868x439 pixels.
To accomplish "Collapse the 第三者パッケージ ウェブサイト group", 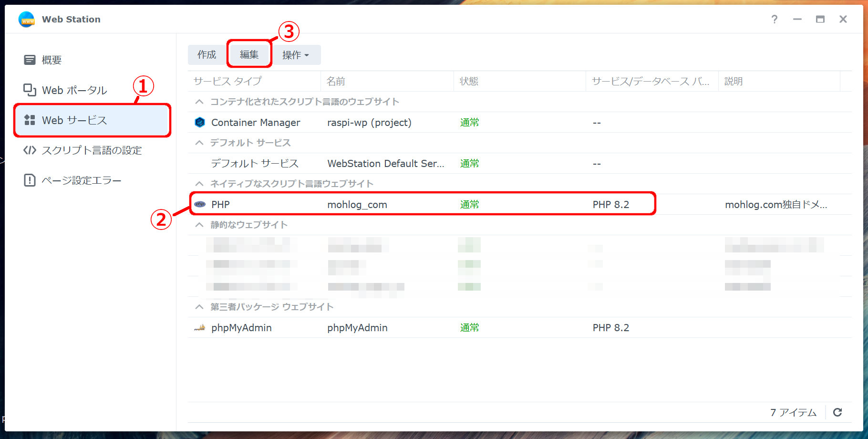I will pyautogui.click(x=199, y=307).
